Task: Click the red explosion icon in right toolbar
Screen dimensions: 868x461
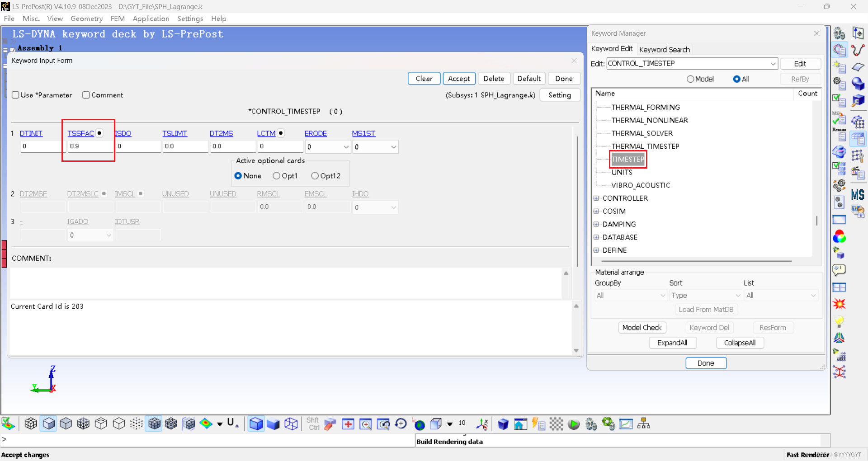Action: [x=840, y=304]
